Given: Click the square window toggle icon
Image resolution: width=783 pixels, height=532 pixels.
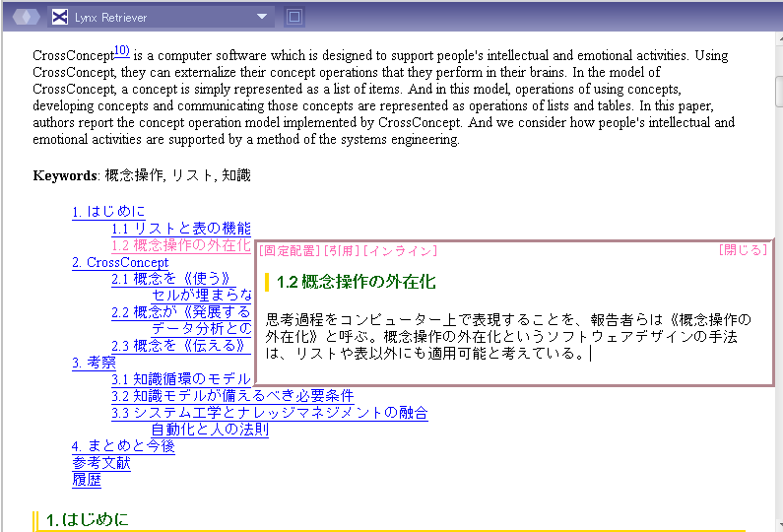Looking at the screenshot, I should click(294, 17).
